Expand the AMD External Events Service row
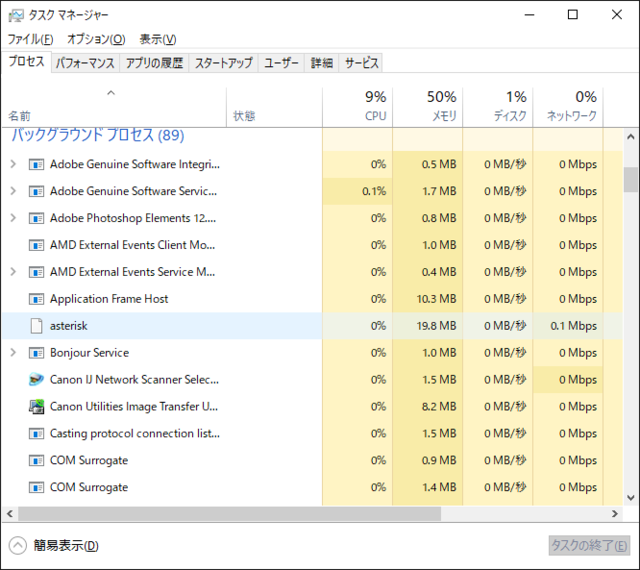 (x=13, y=272)
